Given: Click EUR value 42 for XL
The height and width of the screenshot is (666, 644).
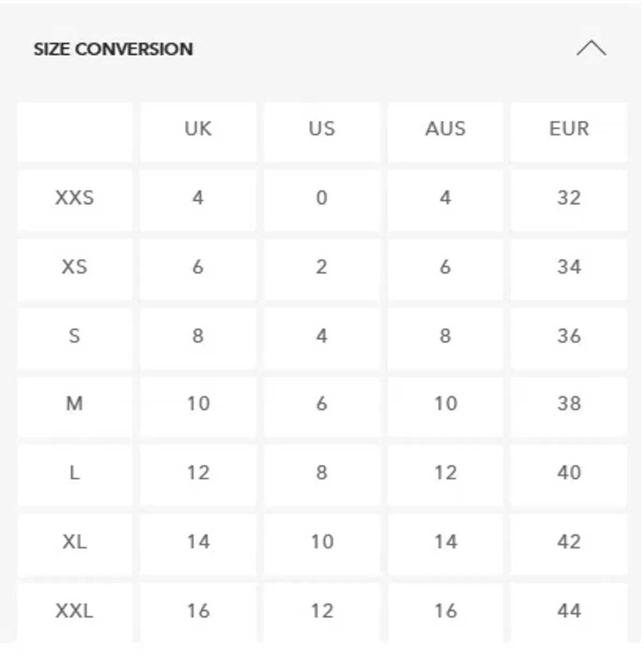Looking at the screenshot, I should tap(569, 541).
